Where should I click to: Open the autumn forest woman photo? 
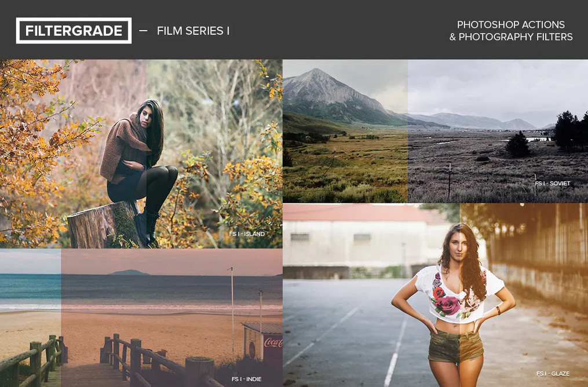tap(141, 154)
